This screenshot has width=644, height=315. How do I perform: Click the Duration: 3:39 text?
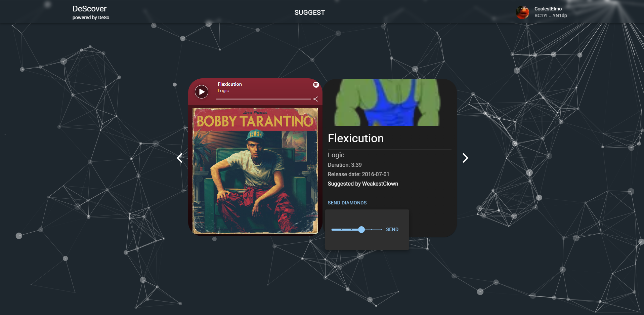[345, 165]
